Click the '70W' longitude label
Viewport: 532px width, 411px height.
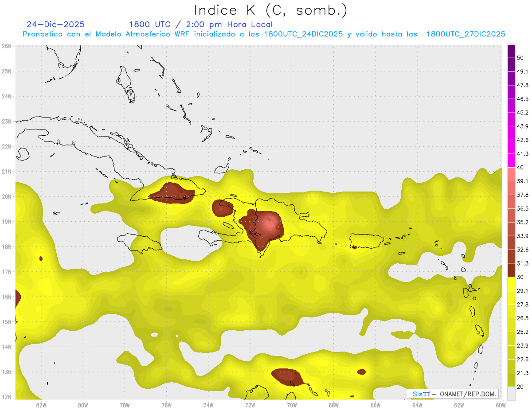pos(292,404)
